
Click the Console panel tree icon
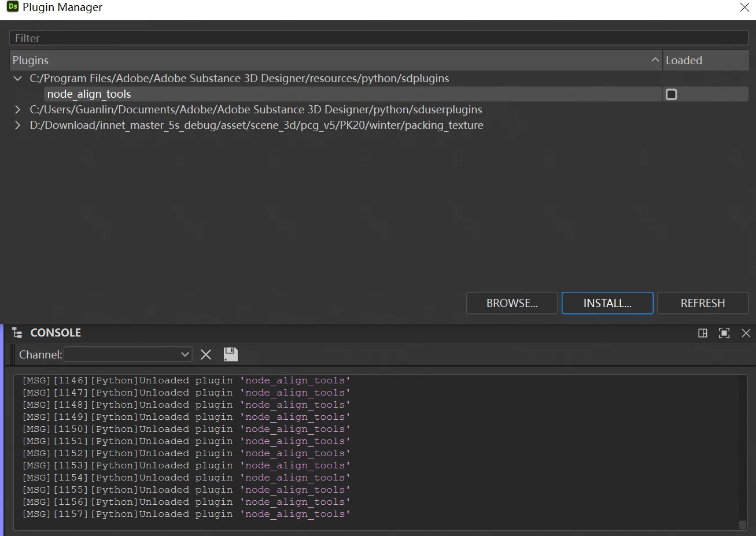(x=17, y=332)
